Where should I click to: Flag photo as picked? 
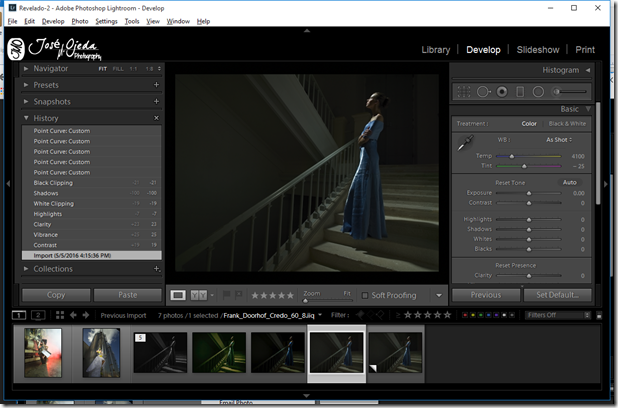tap(226, 295)
